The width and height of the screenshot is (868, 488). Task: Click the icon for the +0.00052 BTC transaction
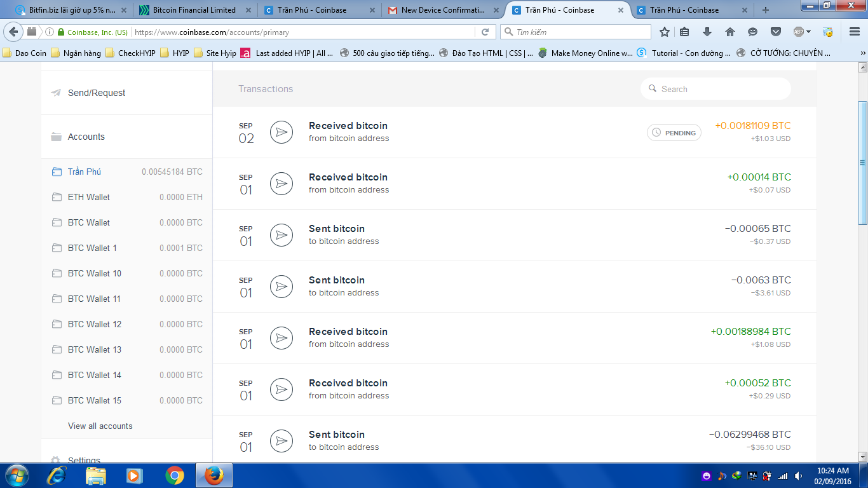click(281, 390)
